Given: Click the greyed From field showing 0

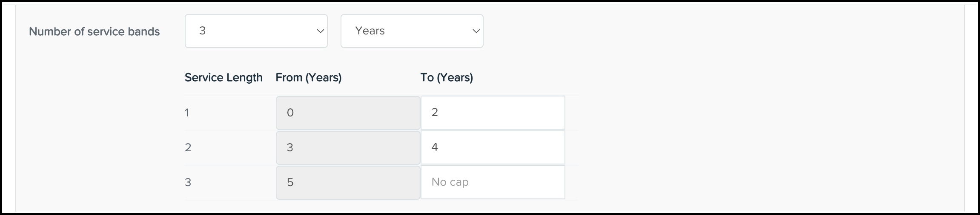Looking at the screenshot, I should click(x=348, y=113).
